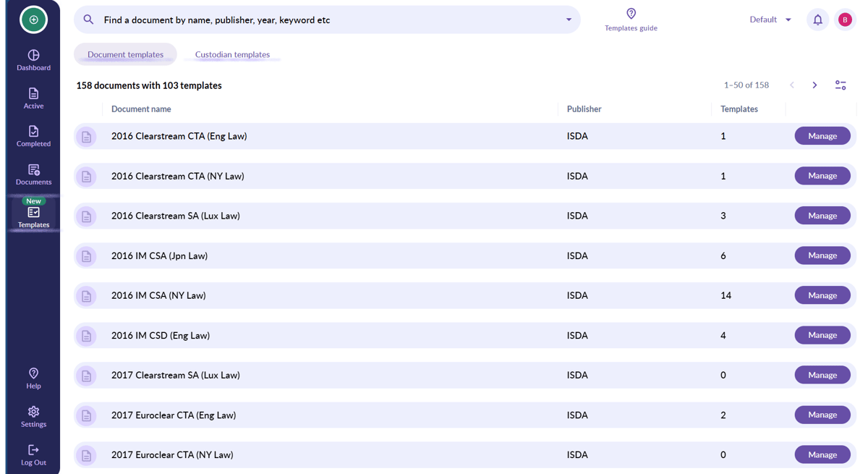Go to Completed documents

tap(33, 136)
